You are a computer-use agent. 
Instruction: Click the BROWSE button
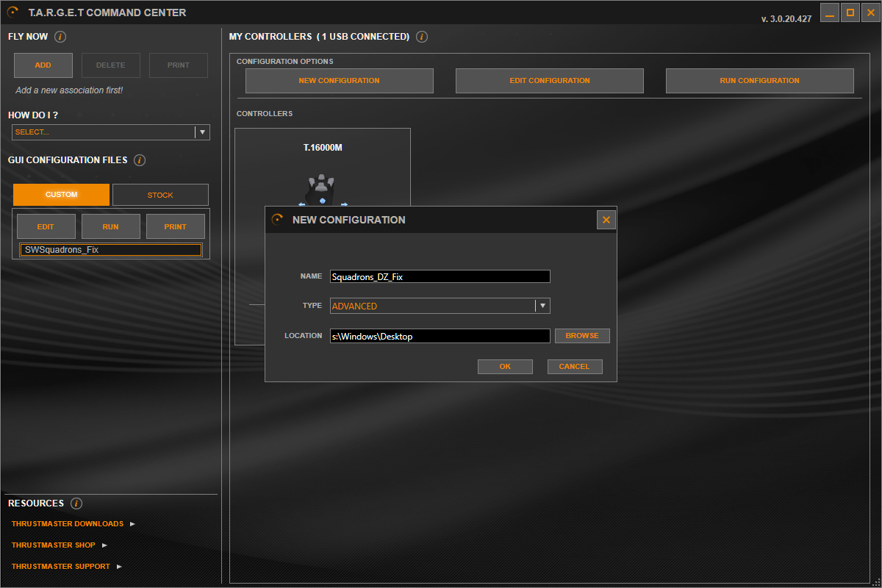582,336
